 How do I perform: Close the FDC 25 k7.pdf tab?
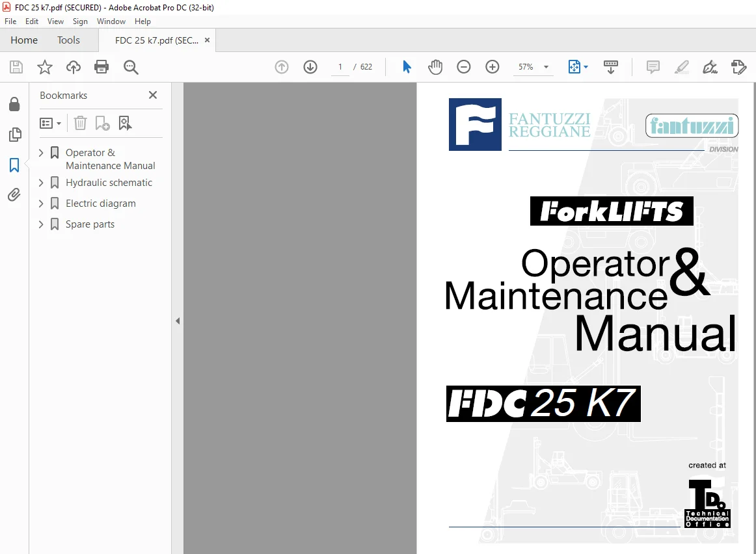coord(208,40)
